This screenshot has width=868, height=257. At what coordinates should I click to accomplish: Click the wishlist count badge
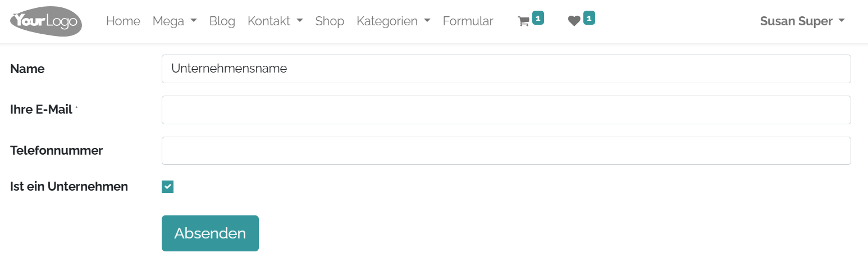click(589, 18)
